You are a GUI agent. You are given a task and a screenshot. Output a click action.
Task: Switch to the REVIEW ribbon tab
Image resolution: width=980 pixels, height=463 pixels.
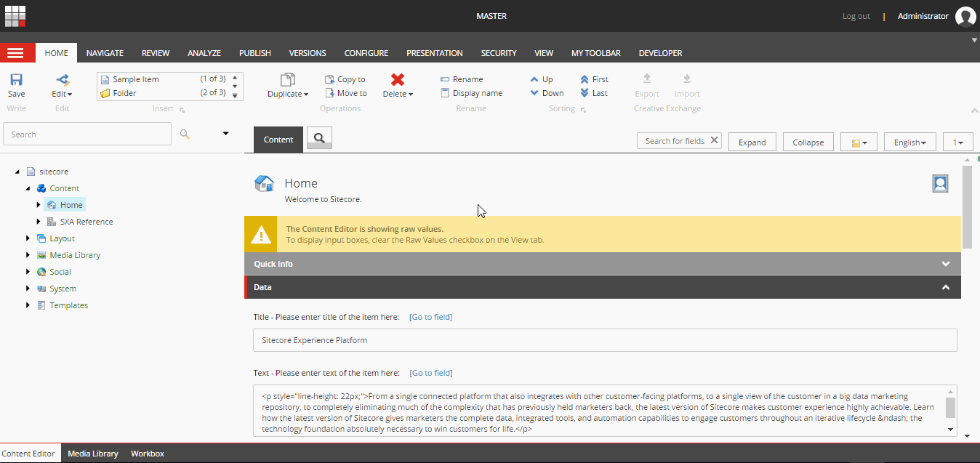pyautogui.click(x=156, y=53)
